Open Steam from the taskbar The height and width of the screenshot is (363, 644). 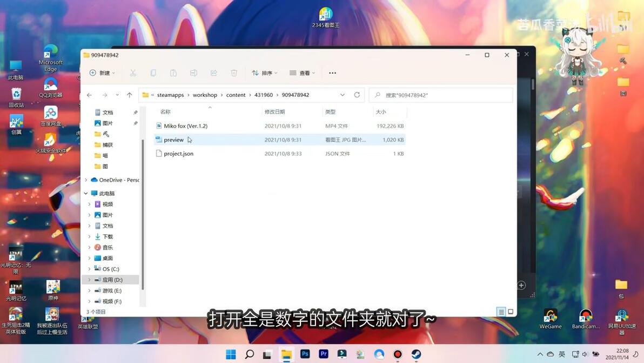(416, 354)
